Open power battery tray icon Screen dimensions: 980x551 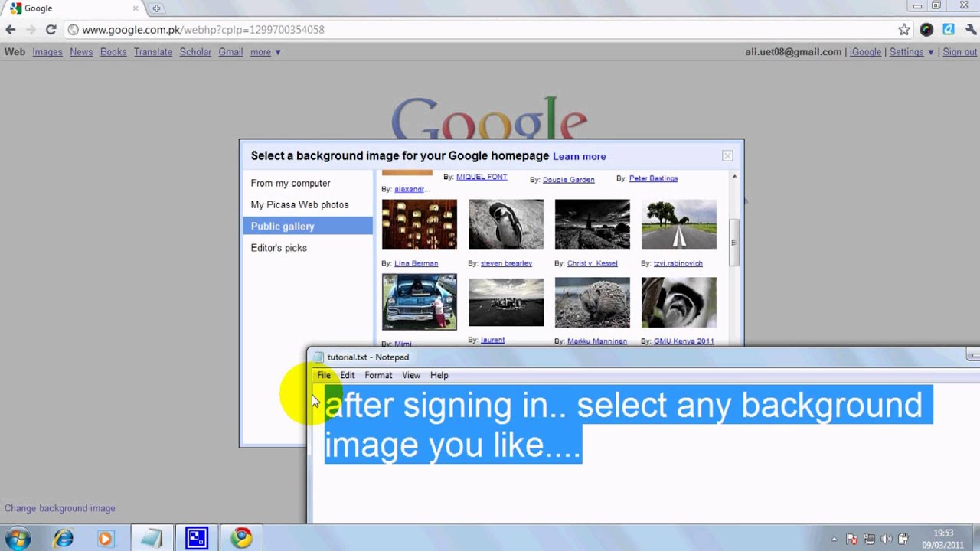click(903, 539)
